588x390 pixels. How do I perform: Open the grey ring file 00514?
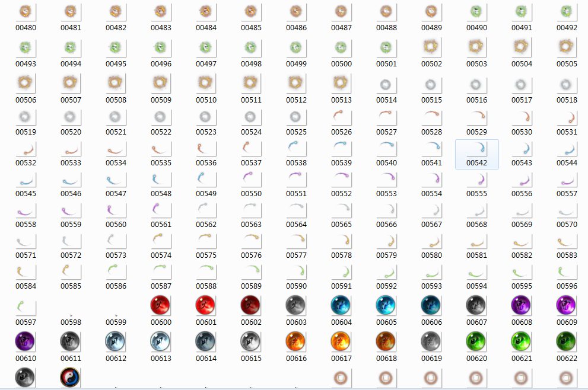coord(386,85)
